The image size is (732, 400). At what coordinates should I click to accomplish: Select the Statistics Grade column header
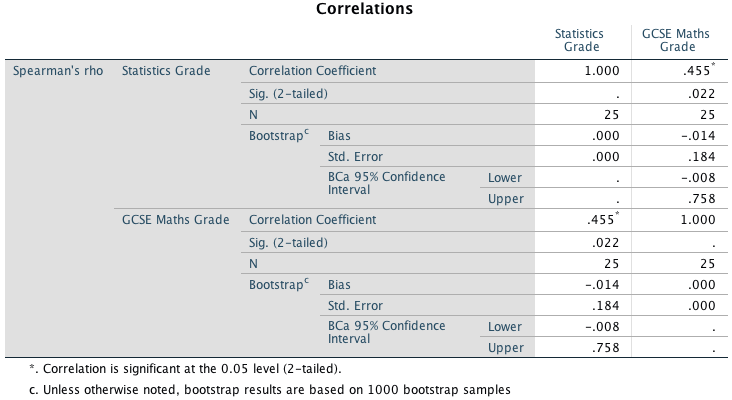point(578,40)
